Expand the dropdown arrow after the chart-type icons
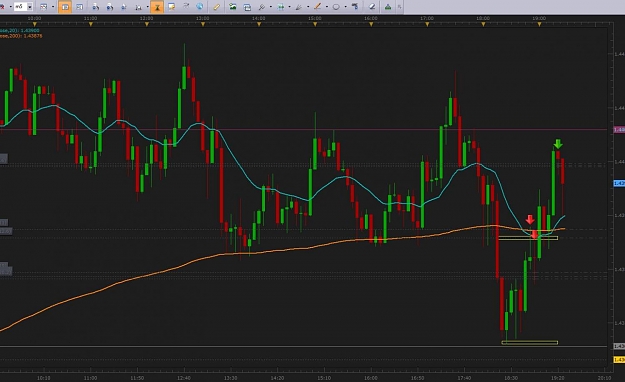Screen dimensions: 625x382 click(147, 7)
